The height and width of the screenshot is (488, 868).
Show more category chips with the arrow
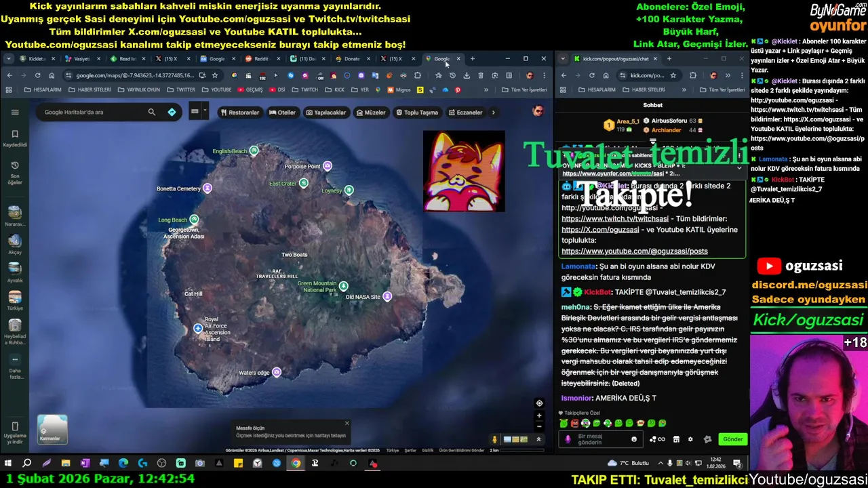pos(493,113)
